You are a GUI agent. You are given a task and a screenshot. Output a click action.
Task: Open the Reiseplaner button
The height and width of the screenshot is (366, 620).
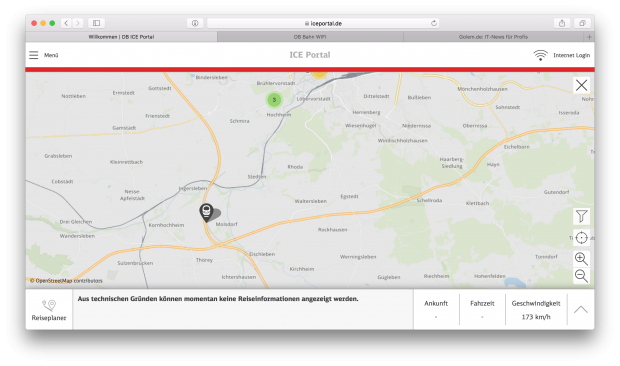click(x=49, y=309)
